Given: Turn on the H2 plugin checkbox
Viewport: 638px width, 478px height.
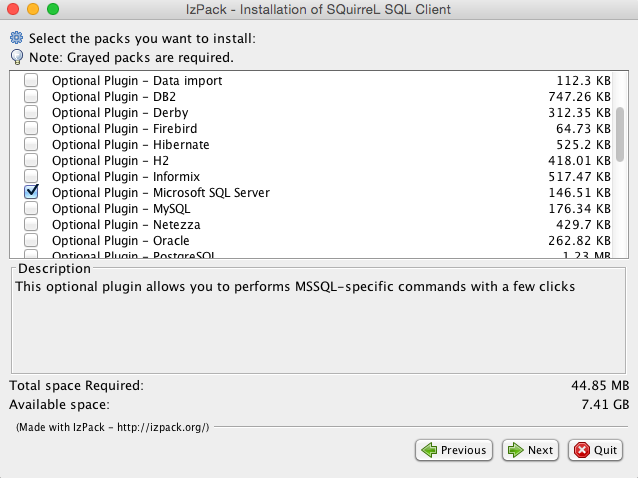Looking at the screenshot, I should point(31,160).
